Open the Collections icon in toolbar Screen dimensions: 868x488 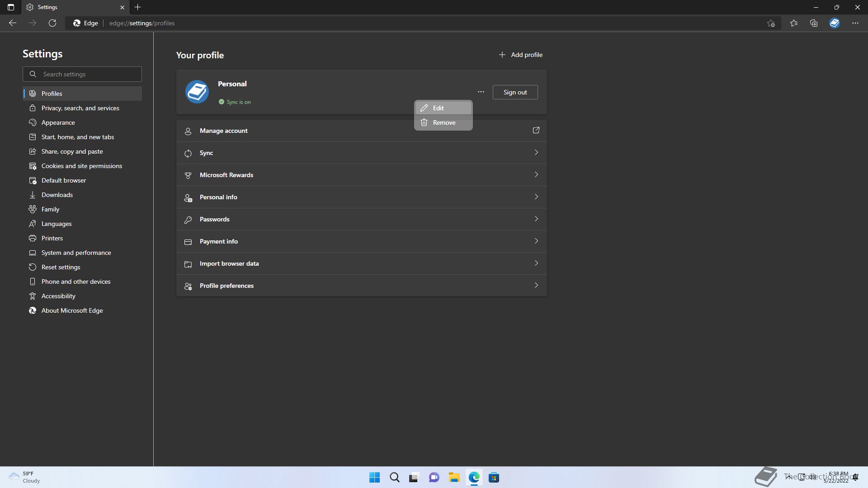point(814,23)
